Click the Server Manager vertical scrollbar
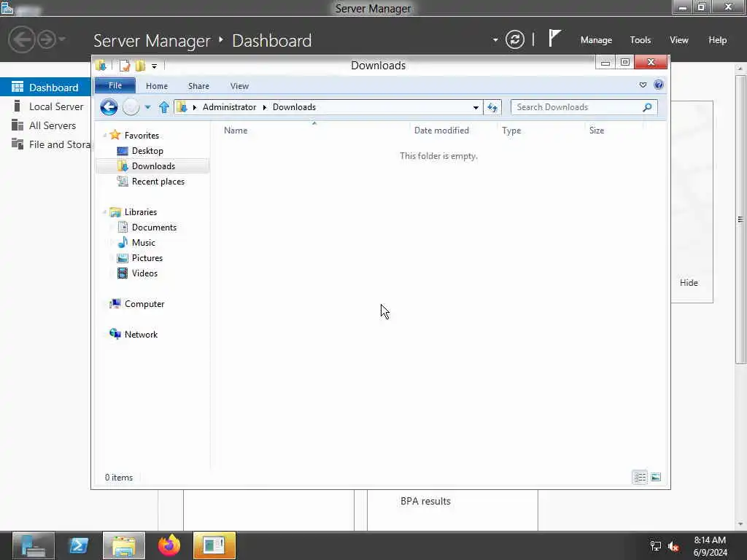The width and height of the screenshot is (747, 560). 740,219
